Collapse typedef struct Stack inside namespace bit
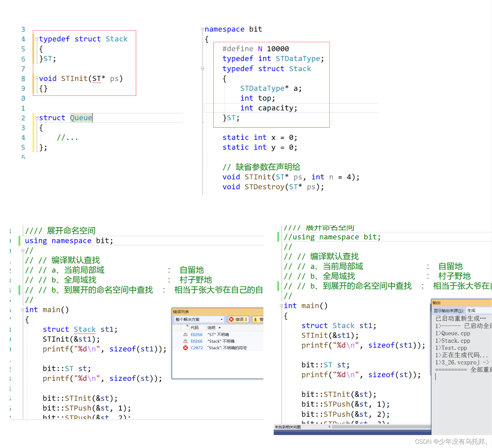 (x=202, y=69)
